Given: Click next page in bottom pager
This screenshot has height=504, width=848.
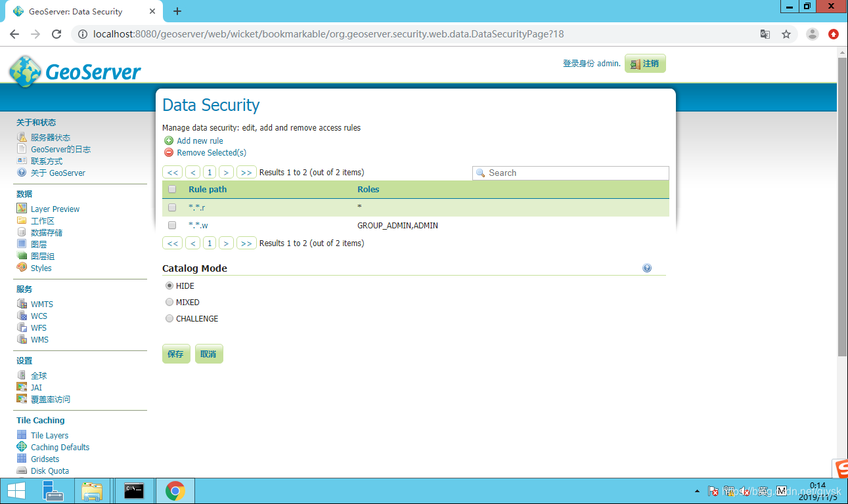Looking at the screenshot, I should [226, 243].
